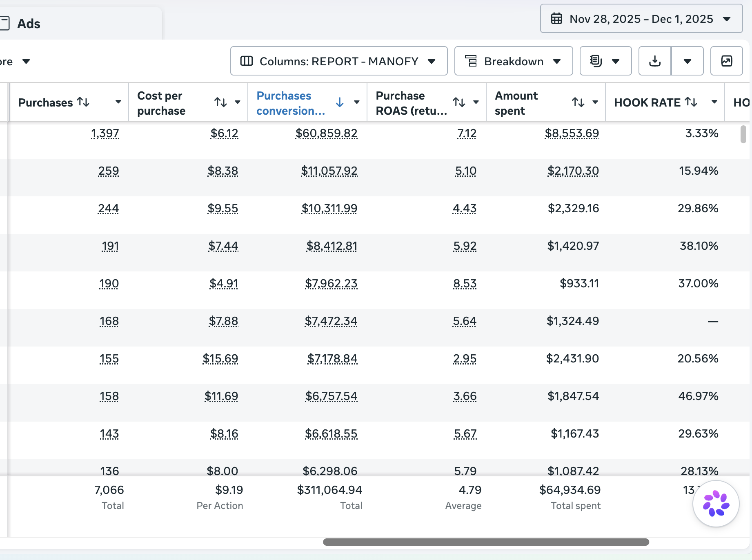Sort by Cost per purchase arrows
The width and height of the screenshot is (752, 560).
pos(221,102)
